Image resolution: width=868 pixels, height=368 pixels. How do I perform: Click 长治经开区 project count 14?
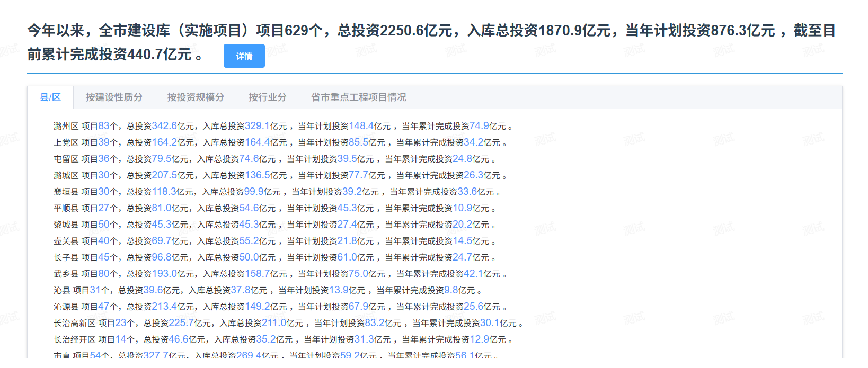(x=121, y=339)
